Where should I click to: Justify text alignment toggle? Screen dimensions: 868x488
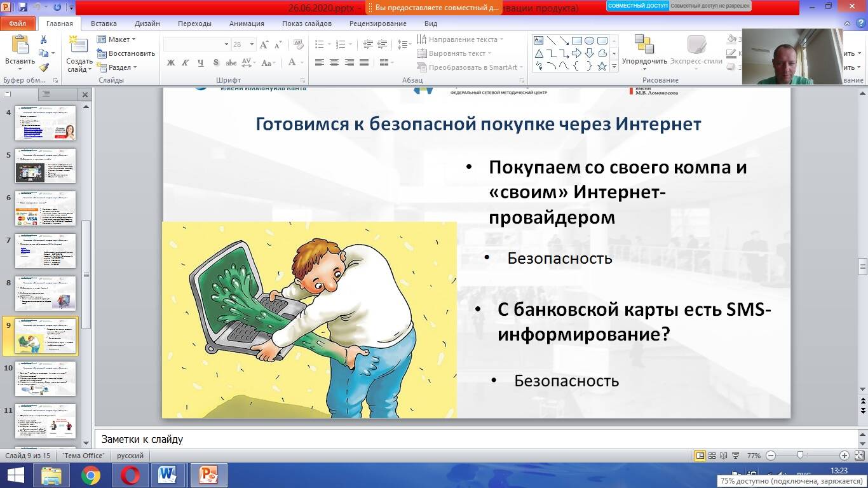pos(364,62)
